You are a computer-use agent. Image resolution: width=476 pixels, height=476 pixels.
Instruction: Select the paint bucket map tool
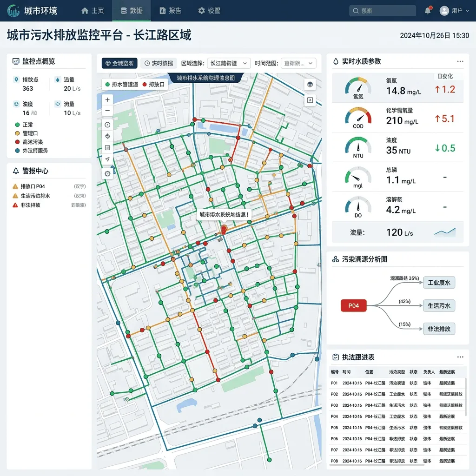tap(107, 136)
